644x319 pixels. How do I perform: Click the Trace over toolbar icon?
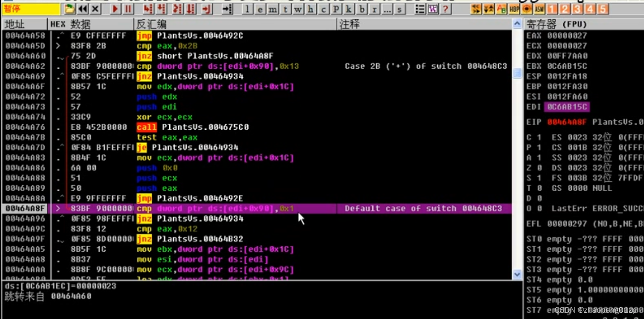pos(190,9)
